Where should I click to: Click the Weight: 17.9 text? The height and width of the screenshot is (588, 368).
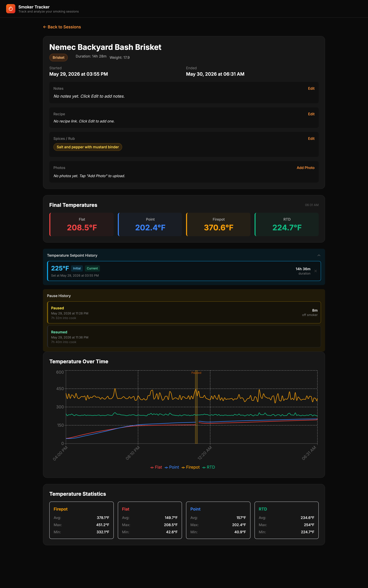(119, 58)
